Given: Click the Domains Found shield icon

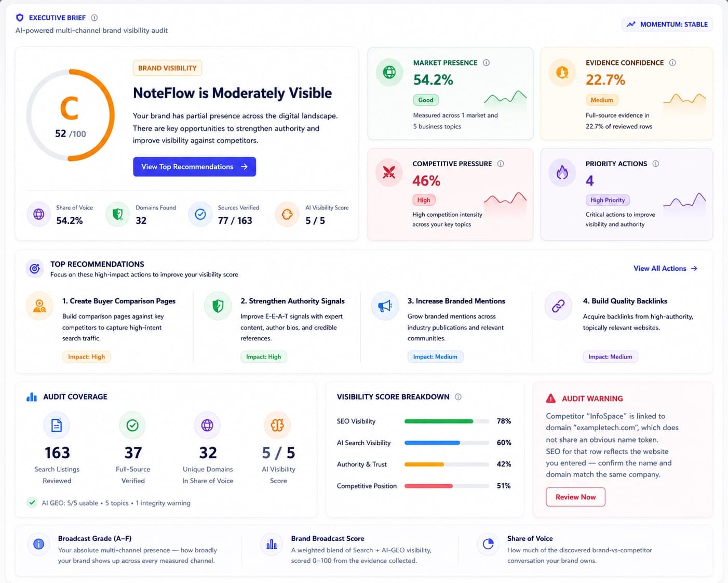Looking at the screenshot, I should (118, 214).
